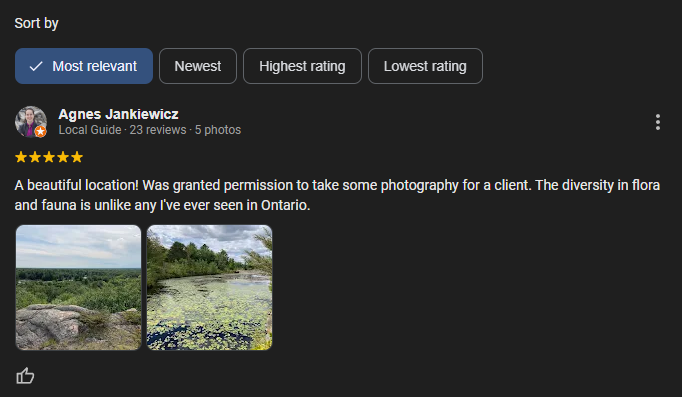Click the first gold rating star
The height and width of the screenshot is (397, 682).
click(21, 157)
